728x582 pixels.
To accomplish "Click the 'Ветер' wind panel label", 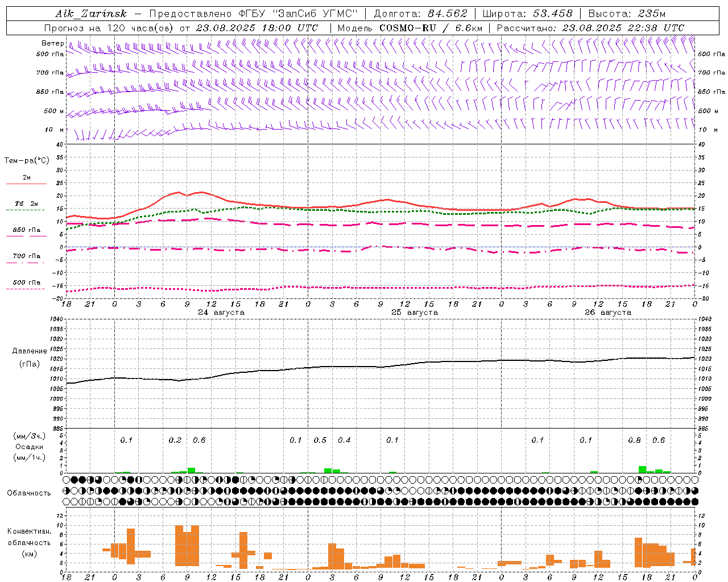I will 52,43.
